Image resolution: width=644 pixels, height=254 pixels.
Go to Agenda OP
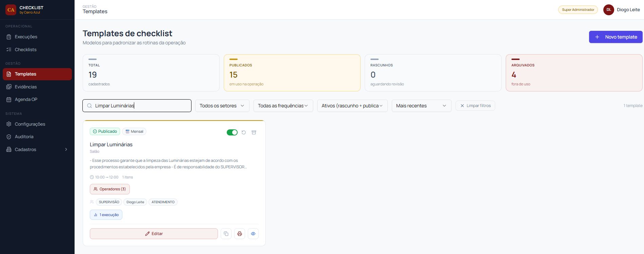pyautogui.click(x=37, y=100)
